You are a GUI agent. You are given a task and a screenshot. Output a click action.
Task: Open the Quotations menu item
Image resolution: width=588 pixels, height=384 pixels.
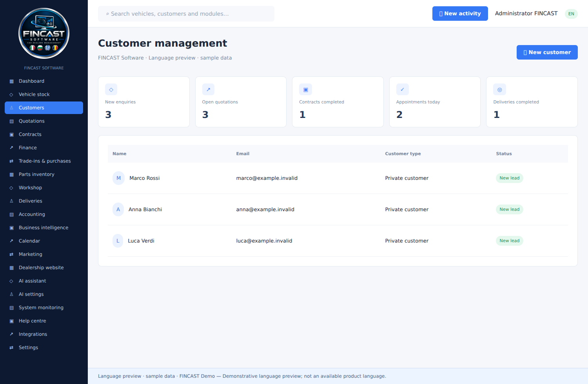[x=44, y=121]
